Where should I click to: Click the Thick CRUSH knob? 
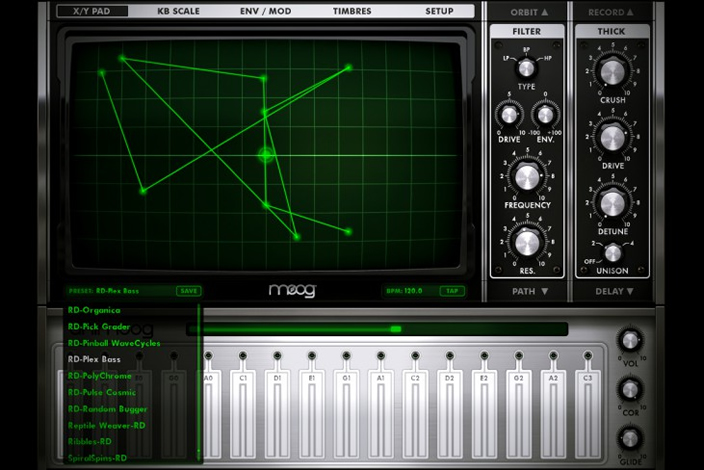click(612, 72)
